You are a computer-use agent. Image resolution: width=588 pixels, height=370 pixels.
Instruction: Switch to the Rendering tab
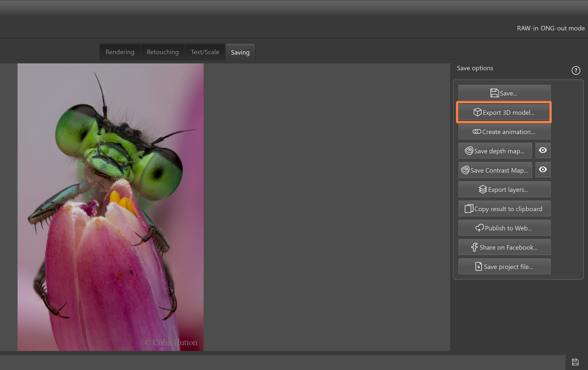(x=120, y=52)
